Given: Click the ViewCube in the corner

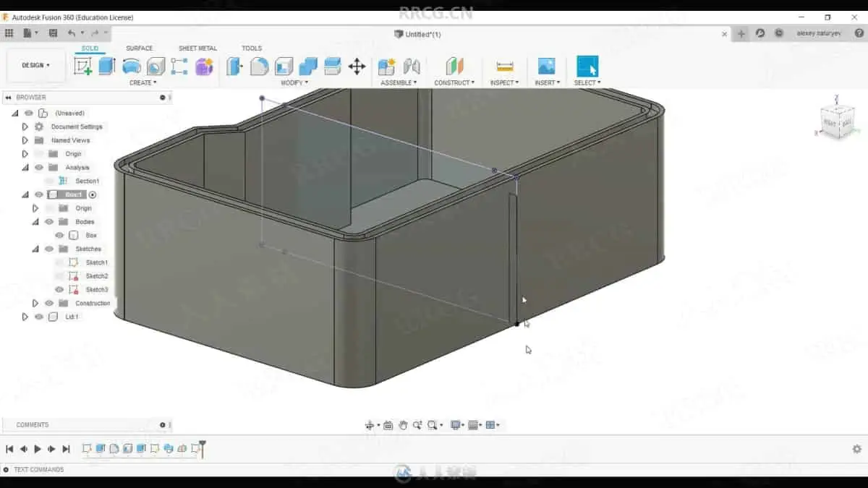Looking at the screenshot, I should click(x=837, y=120).
